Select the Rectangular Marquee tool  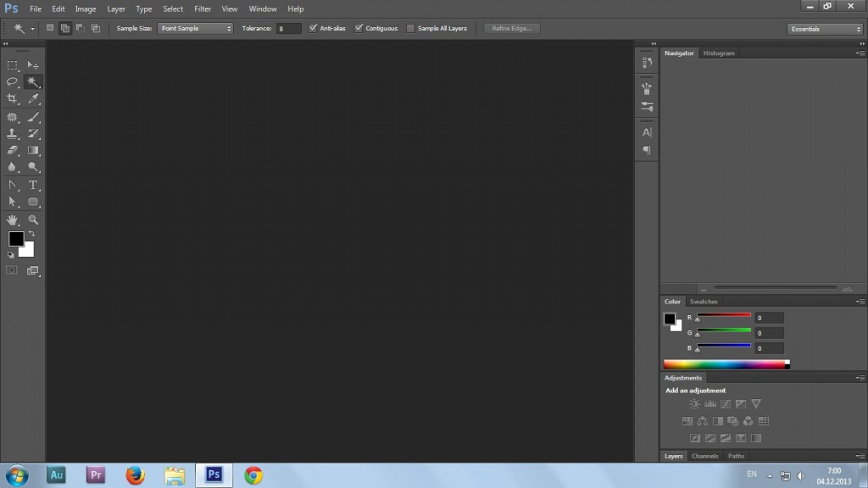[12, 65]
